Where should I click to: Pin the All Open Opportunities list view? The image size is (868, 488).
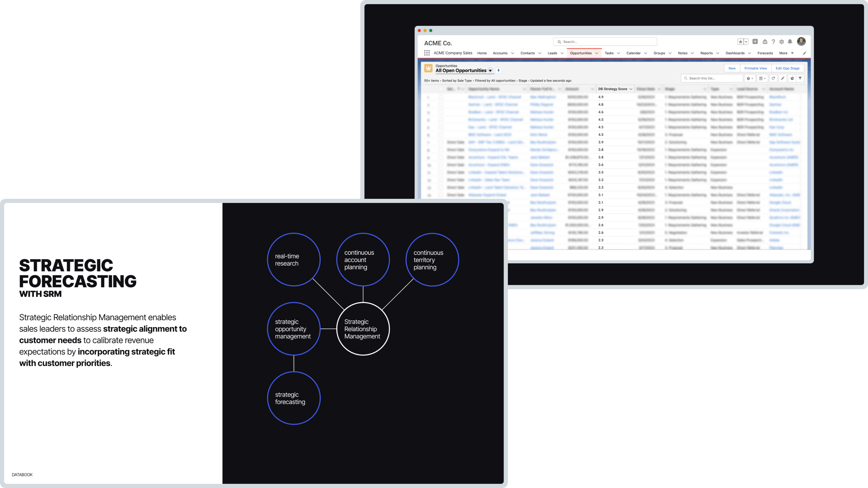pyautogui.click(x=499, y=70)
